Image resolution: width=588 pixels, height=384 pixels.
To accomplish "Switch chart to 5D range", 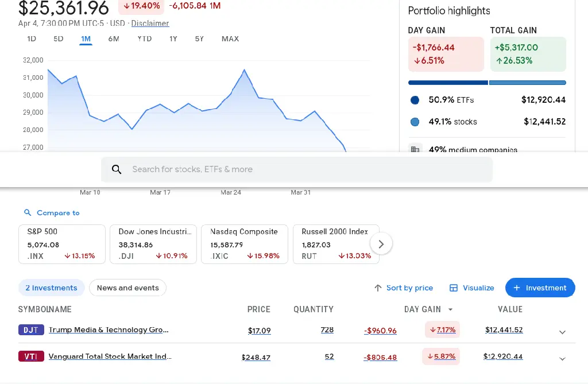I will pyautogui.click(x=58, y=39).
